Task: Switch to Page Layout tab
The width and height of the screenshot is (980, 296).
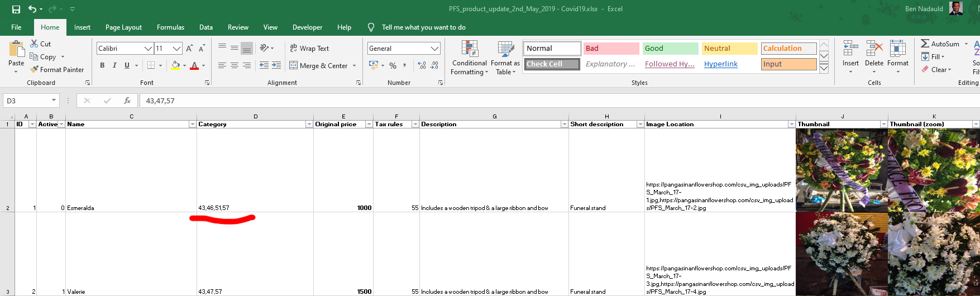Action: coord(123,27)
